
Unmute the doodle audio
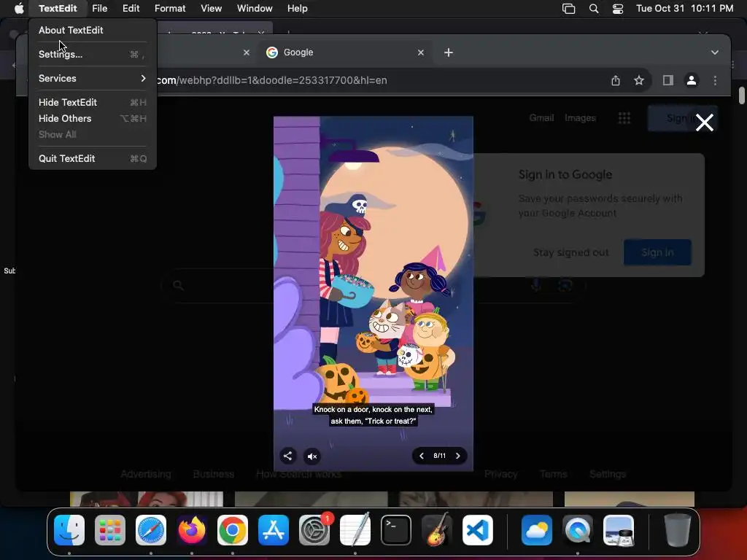[x=312, y=456]
